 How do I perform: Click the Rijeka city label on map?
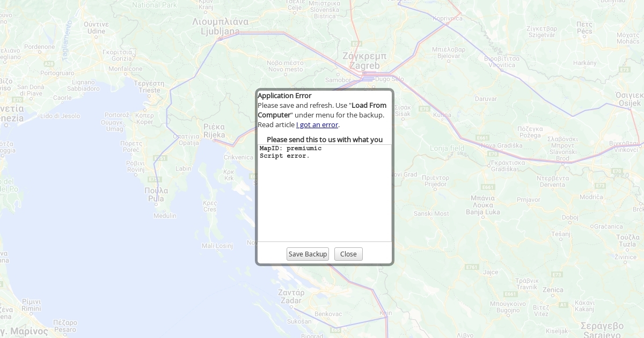tap(214, 131)
